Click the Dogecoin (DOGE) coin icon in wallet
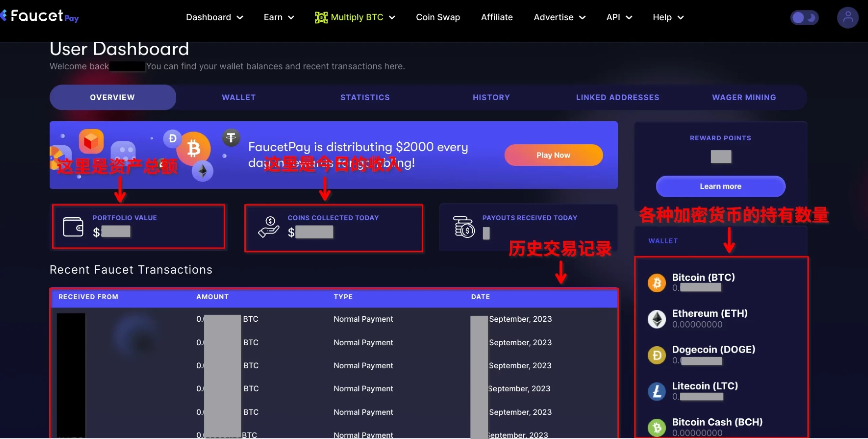Image resolution: width=868 pixels, height=439 pixels. pyautogui.click(x=657, y=355)
